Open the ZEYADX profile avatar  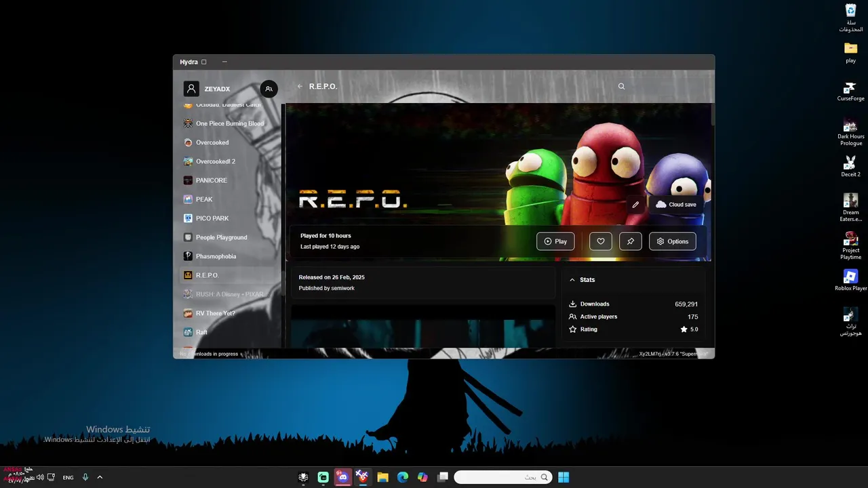coord(191,89)
